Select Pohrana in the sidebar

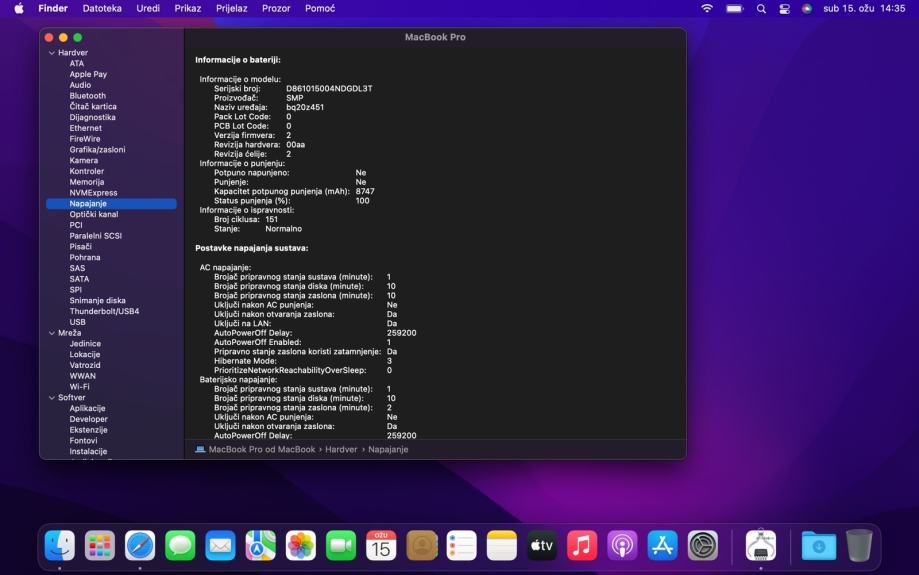tap(85, 257)
